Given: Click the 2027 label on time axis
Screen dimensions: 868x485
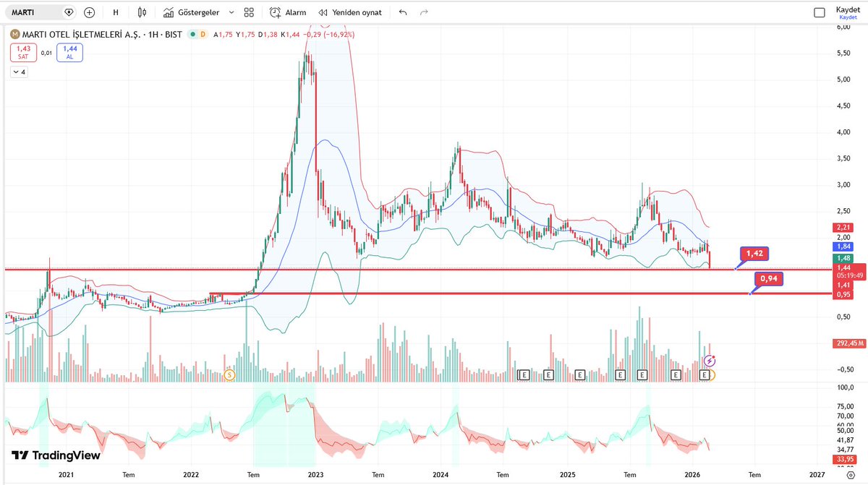Looking at the screenshot, I should (817, 475).
